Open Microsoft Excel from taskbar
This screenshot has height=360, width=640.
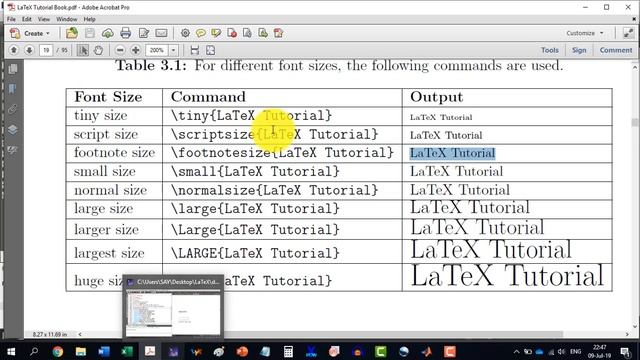127,351
